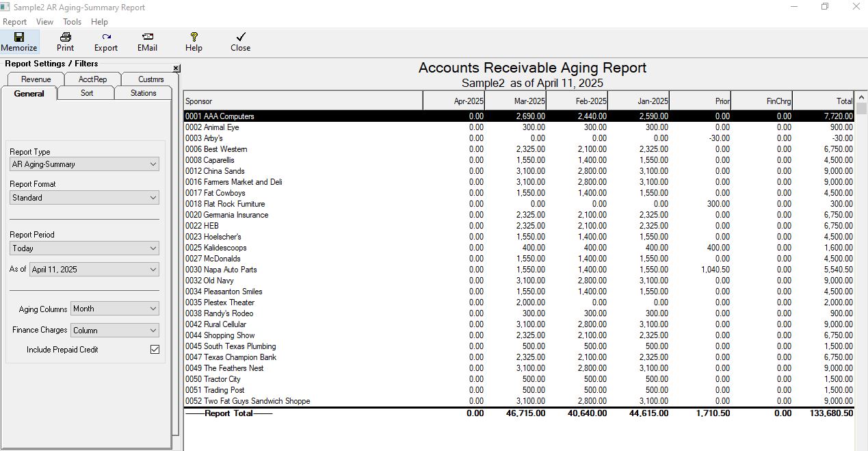Image resolution: width=868 pixels, height=451 pixels.
Task: Uncheck Include Prepaid Credit checkbox
Action: point(155,350)
